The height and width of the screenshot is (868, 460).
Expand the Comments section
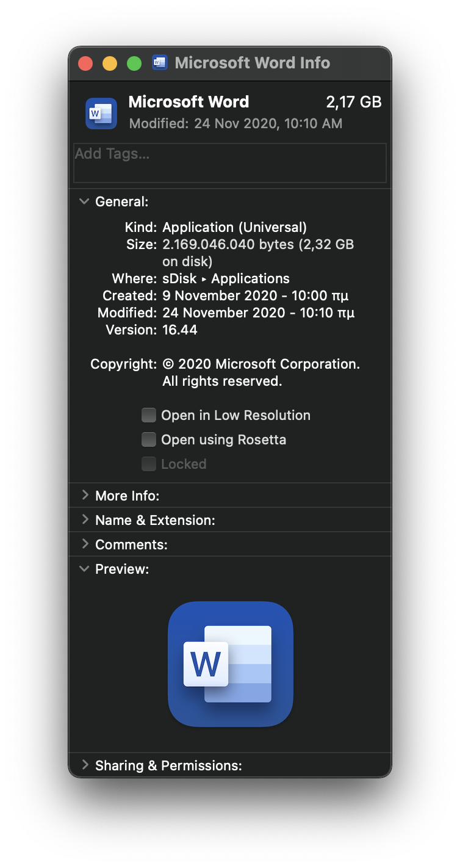pyautogui.click(x=84, y=544)
